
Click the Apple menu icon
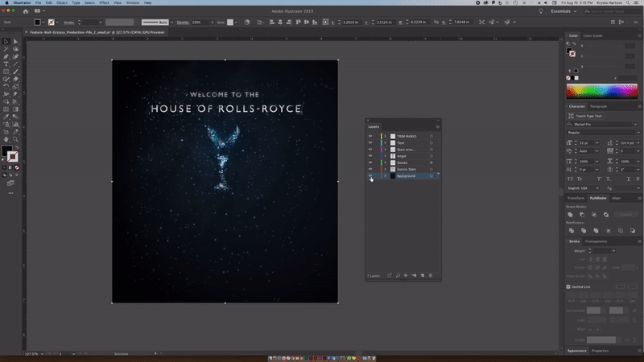(x=6, y=2)
